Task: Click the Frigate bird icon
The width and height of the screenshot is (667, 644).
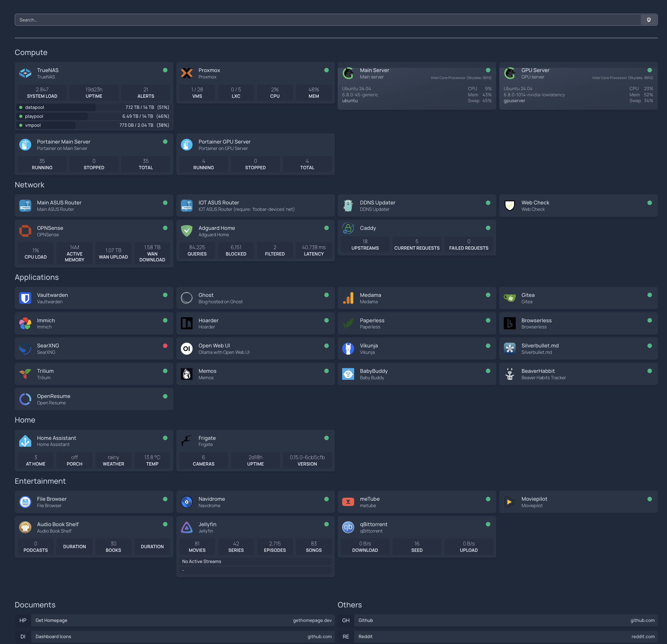Action: (x=186, y=441)
